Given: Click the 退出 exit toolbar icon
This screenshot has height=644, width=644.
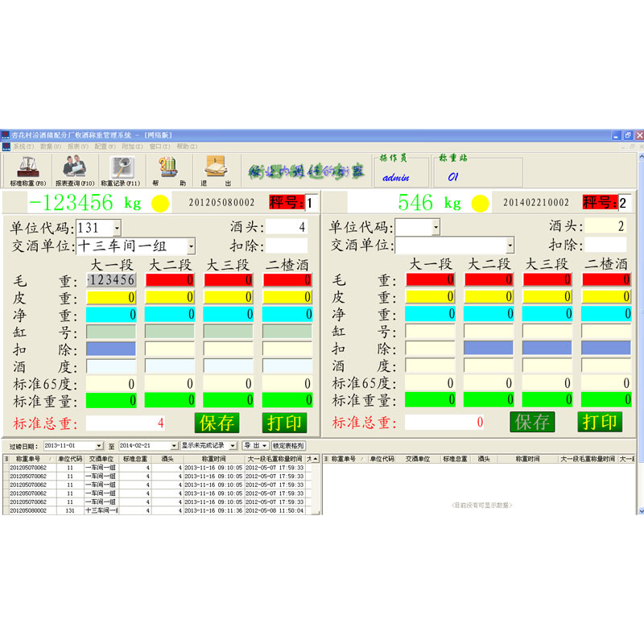Looking at the screenshot, I should (216, 171).
